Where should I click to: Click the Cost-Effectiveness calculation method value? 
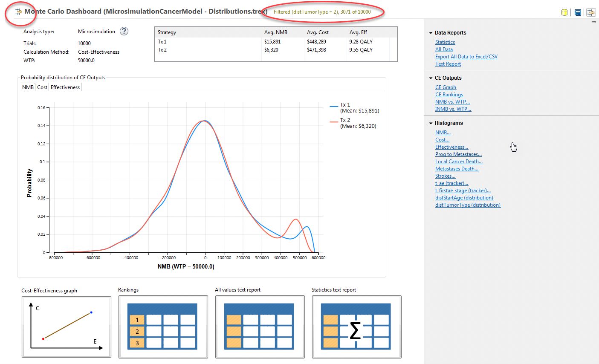98,52
